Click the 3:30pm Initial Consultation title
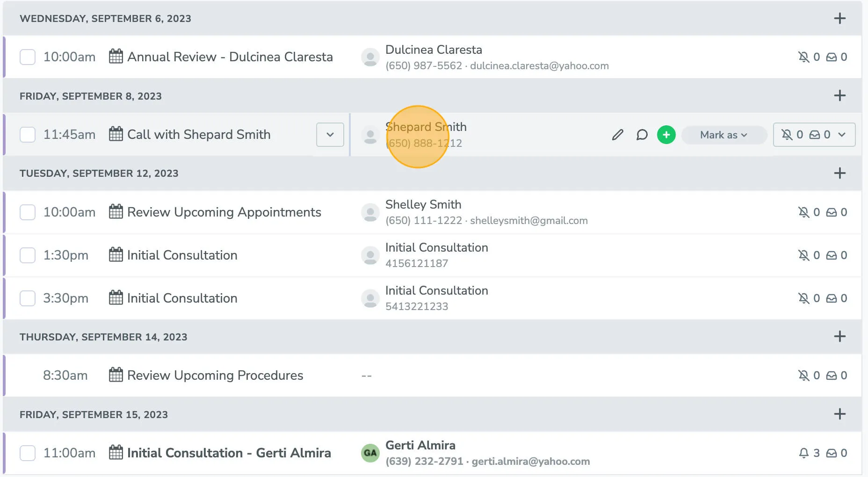The height and width of the screenshot is (477, 868). pos(182,298)
